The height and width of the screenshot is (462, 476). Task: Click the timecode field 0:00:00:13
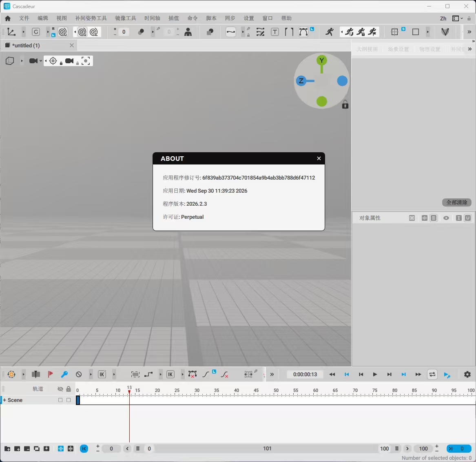coord(305,374)
